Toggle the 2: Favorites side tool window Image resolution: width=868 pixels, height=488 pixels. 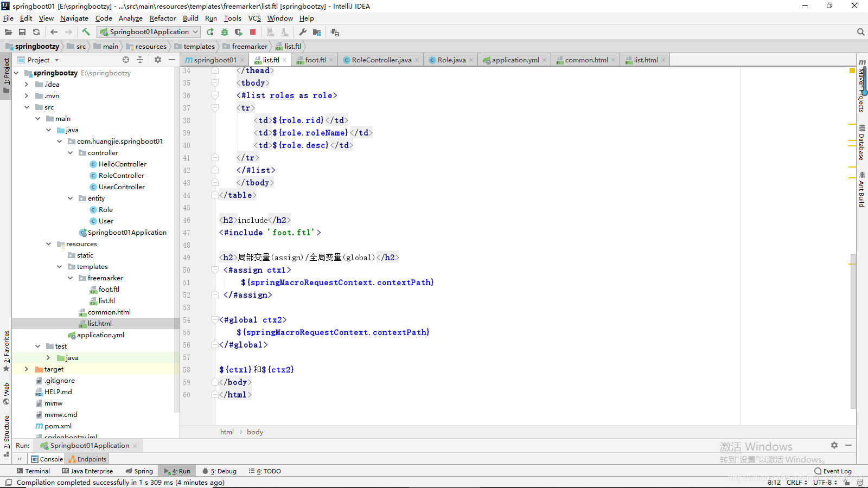pyautogui.click(x=7, y=351)
